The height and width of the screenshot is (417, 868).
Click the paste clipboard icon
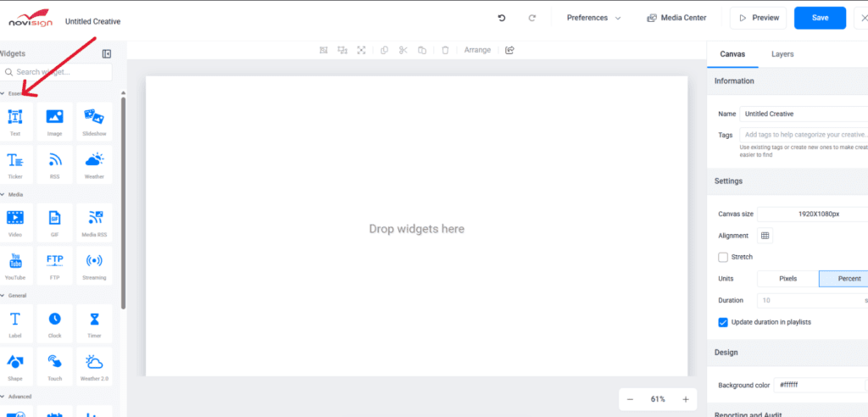(422, 50)
